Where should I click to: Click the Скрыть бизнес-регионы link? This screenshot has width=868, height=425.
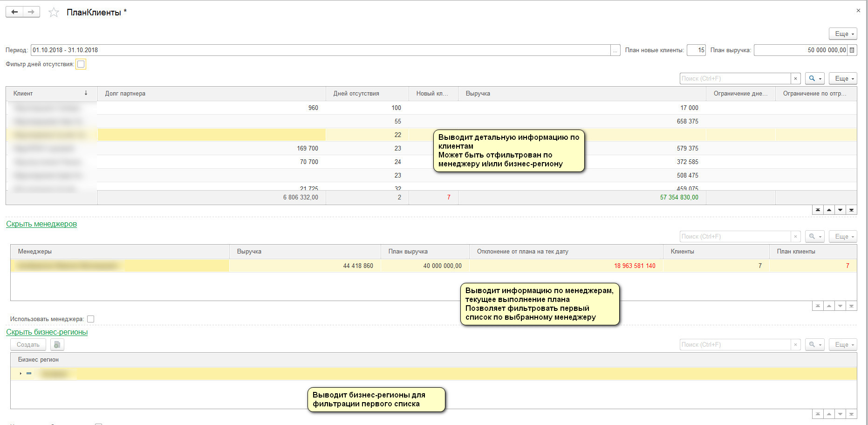[x=47, y=332]
